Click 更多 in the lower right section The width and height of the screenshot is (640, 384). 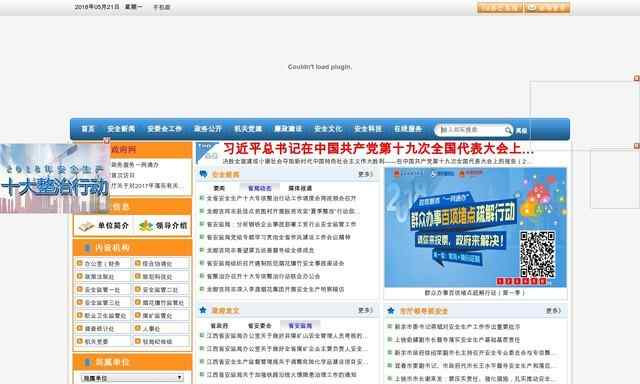pos(553,311)
